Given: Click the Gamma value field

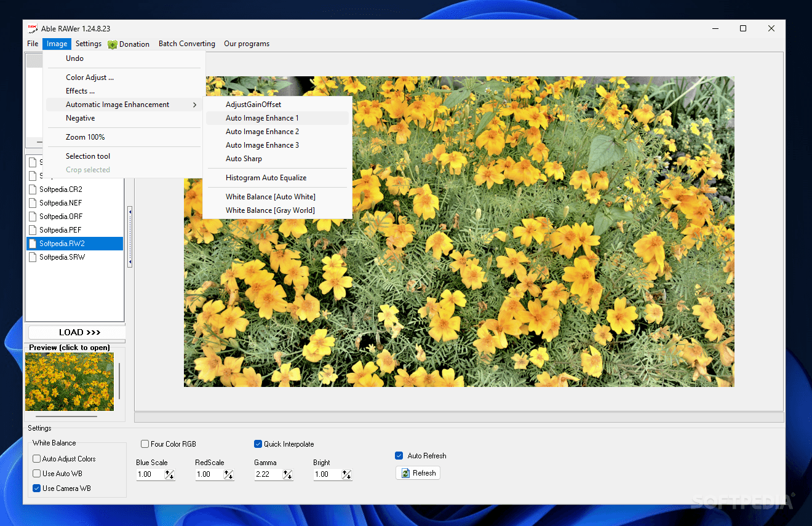Looking at the screenshot, I should point(268,474).
